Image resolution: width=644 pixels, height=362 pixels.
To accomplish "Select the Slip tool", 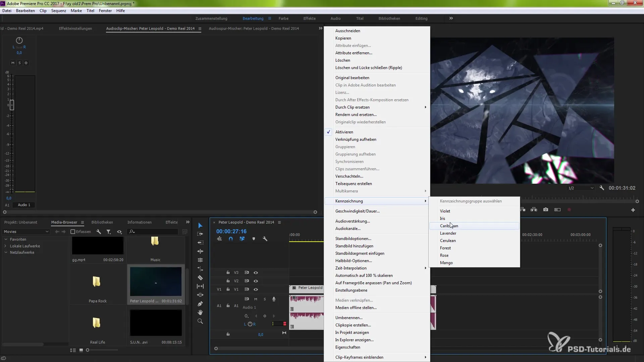I will (x=200, y=286).
